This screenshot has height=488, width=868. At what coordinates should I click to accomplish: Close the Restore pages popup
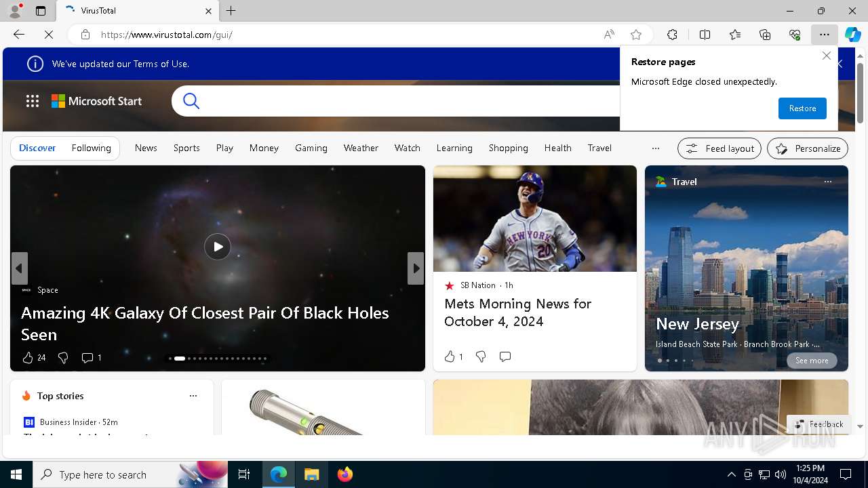[826, 56]
